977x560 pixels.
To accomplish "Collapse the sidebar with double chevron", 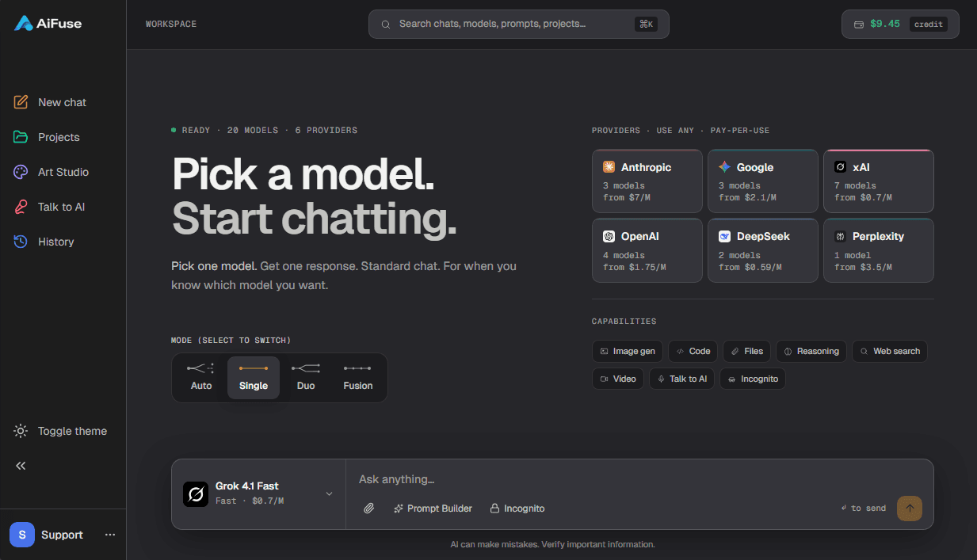I will click(x=21, y=466).
